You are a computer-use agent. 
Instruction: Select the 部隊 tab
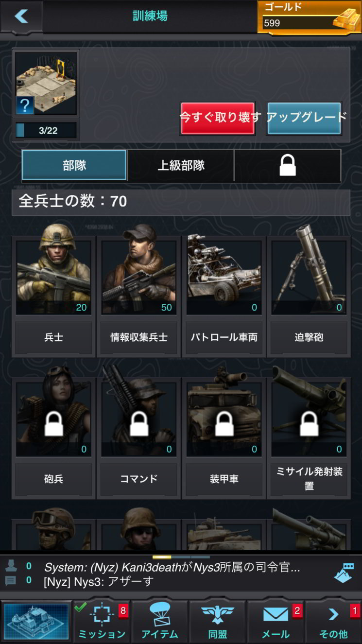[x=74, y=165]
